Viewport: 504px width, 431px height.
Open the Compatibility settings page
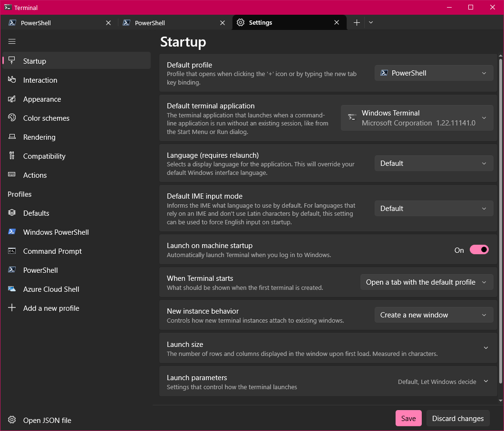[x=77, y=156]
